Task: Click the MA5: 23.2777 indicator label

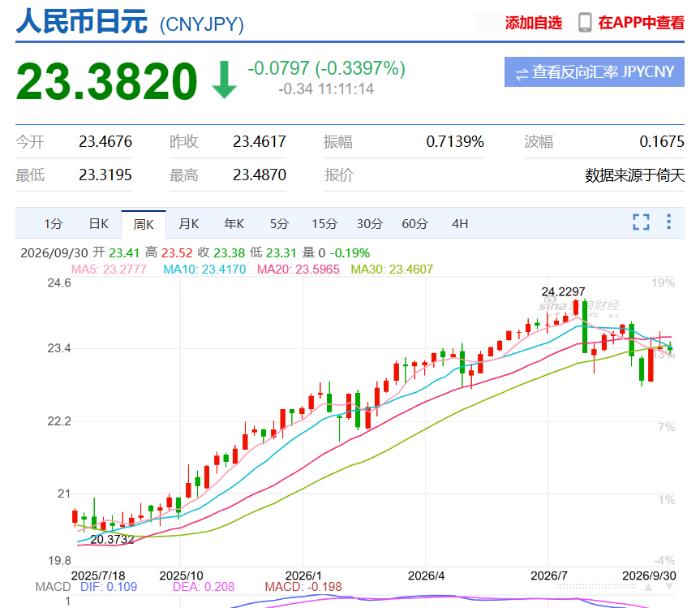Action: [109, 270]
